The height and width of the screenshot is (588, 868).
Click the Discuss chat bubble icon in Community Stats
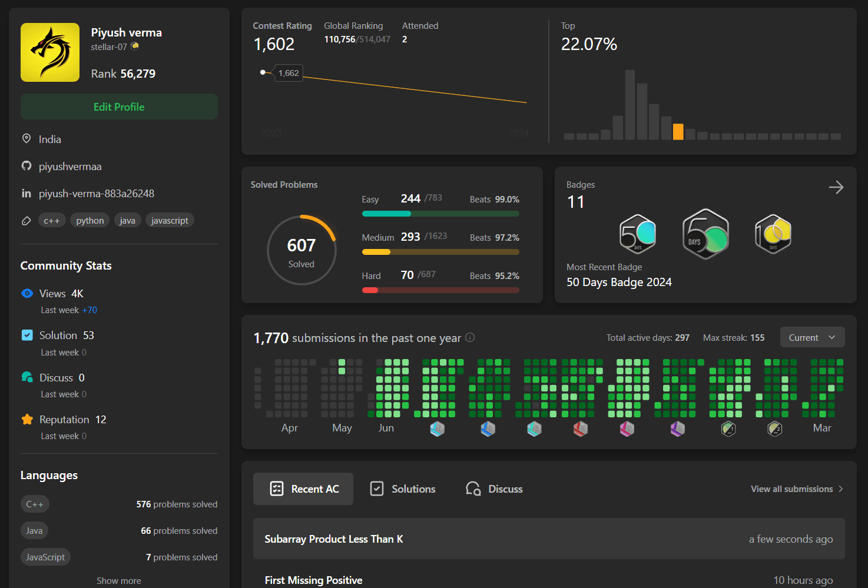point(27,377)
